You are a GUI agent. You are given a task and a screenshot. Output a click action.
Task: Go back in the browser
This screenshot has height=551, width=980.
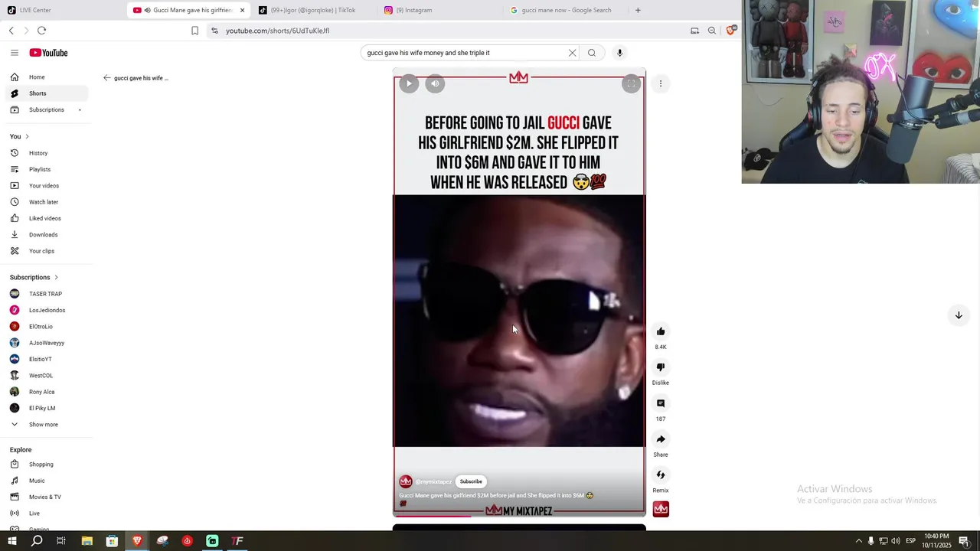[x=11, y=31]
